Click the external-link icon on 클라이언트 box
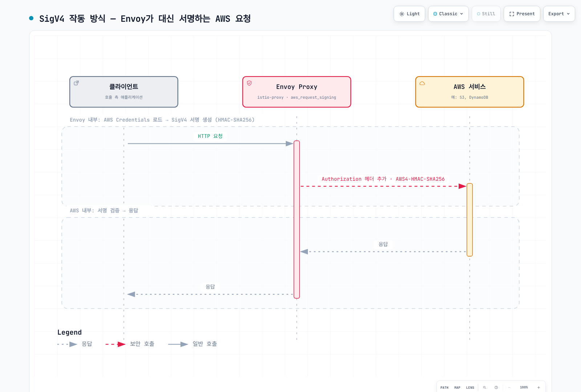Image resolution: width=581 pixels, height=392 pixels. [76, 83]
